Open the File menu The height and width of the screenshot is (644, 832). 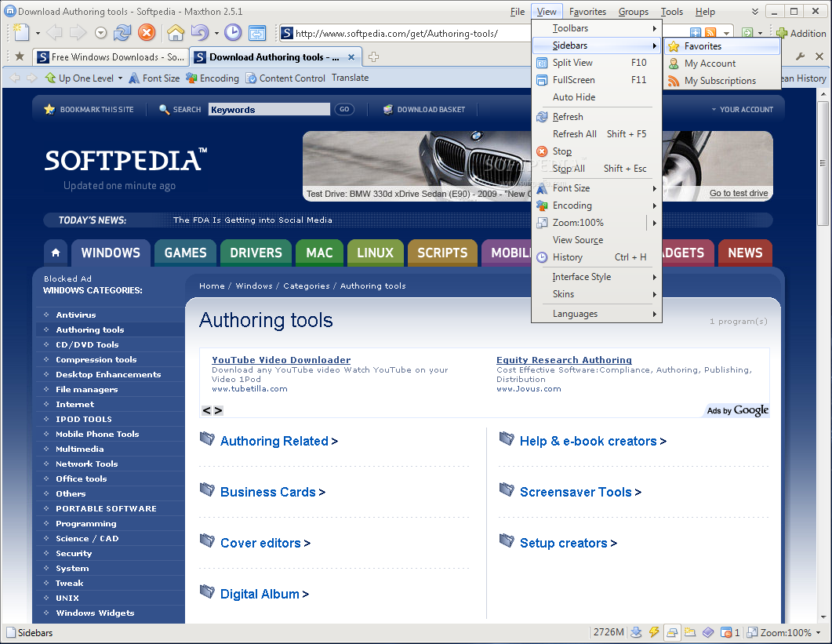coord(518,12)
